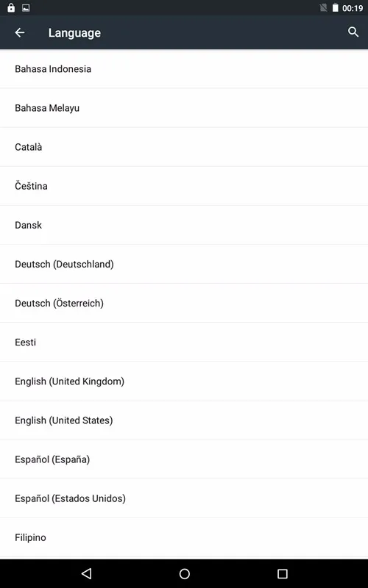Select English (United States)

(184, 420)
